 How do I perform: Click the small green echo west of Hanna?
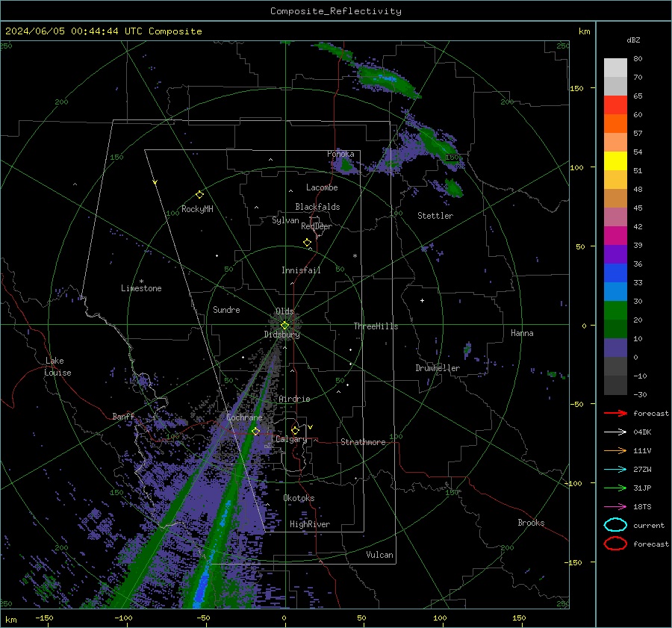tap(467, 348)
